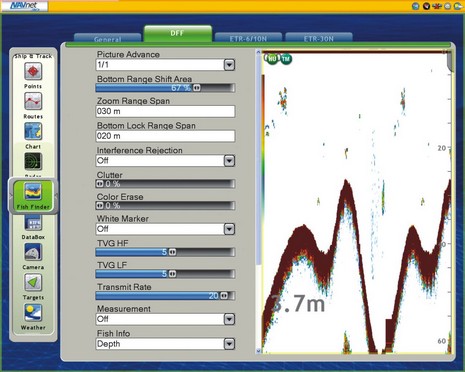This screenshot has width=465, height=372.
Task: Open the Targets settings icon
Action: 33,282
